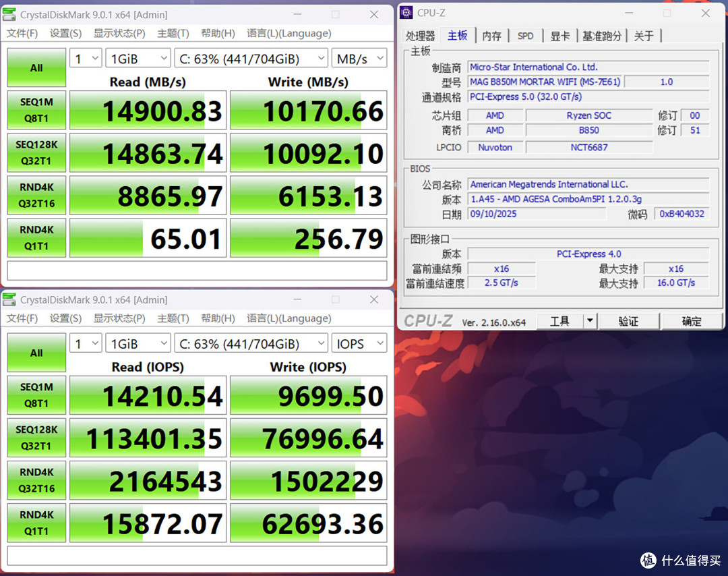728x576 pixels.
Task: Open 主题(T) menu in bottom CrystalDiskMark
Action: 173,318
